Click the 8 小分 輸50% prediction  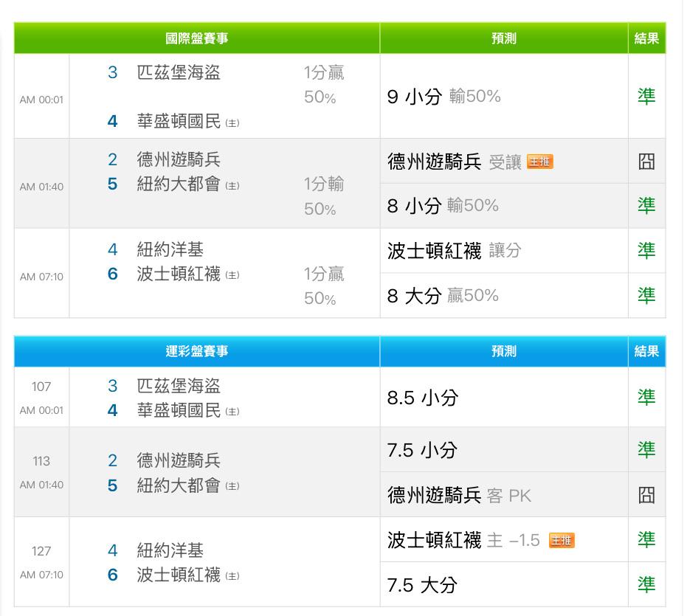[x=443, y=206]
